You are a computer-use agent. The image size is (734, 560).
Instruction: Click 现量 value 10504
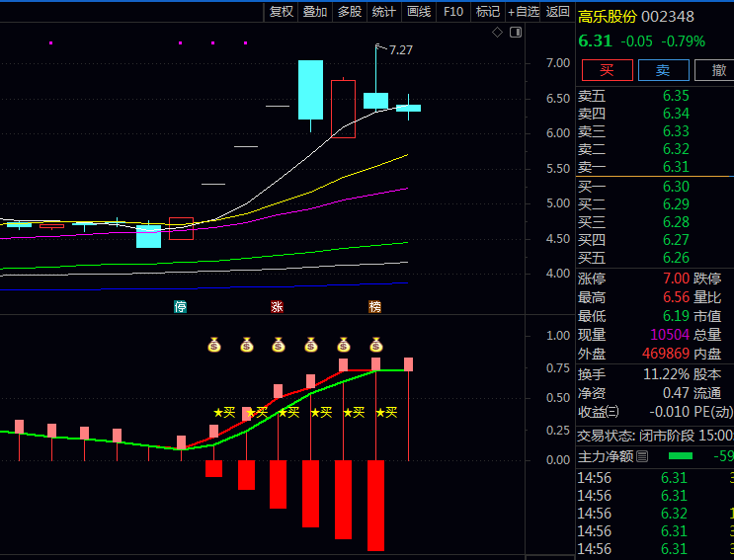click(670, 335)
